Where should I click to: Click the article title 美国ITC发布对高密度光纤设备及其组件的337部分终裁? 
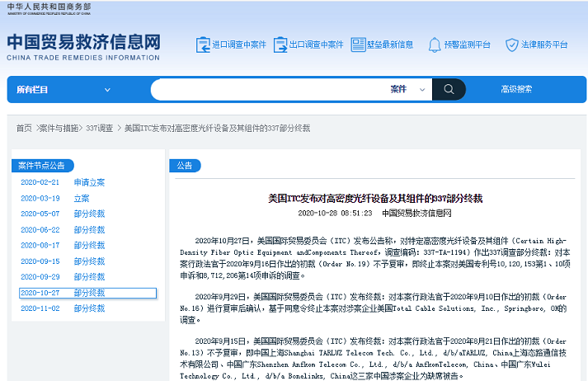(x=375, y=199)
